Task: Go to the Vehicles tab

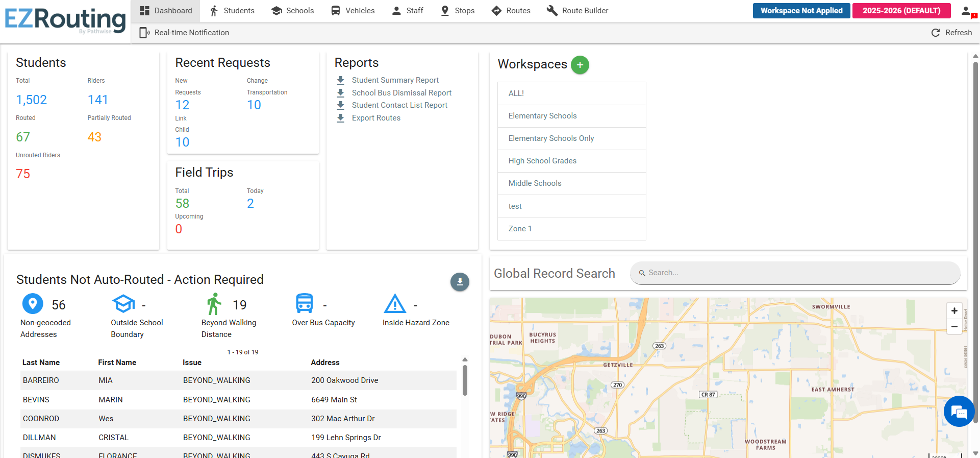Action: click(x=353, y=11)
